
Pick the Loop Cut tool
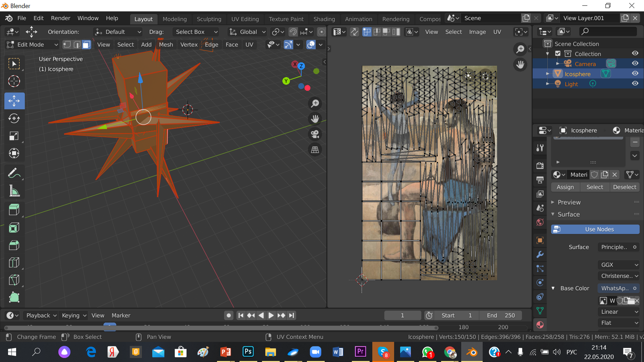point(14,263)
